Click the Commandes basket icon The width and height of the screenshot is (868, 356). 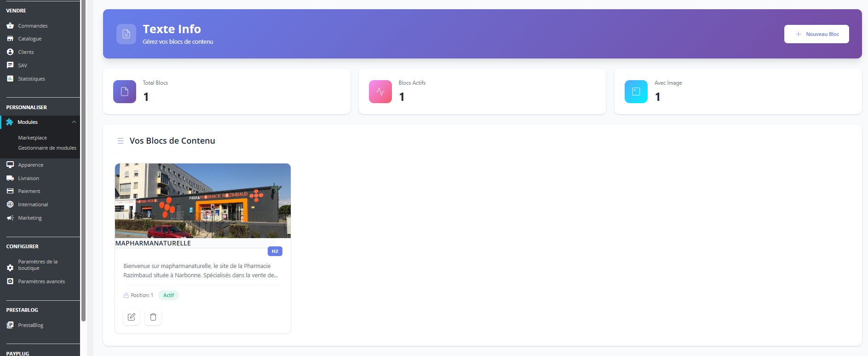[x=10, y=26]
